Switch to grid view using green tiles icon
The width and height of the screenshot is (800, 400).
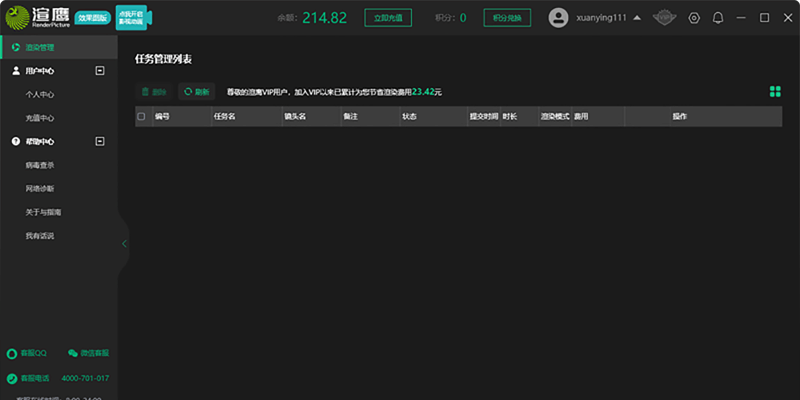(x=775, y=92)
